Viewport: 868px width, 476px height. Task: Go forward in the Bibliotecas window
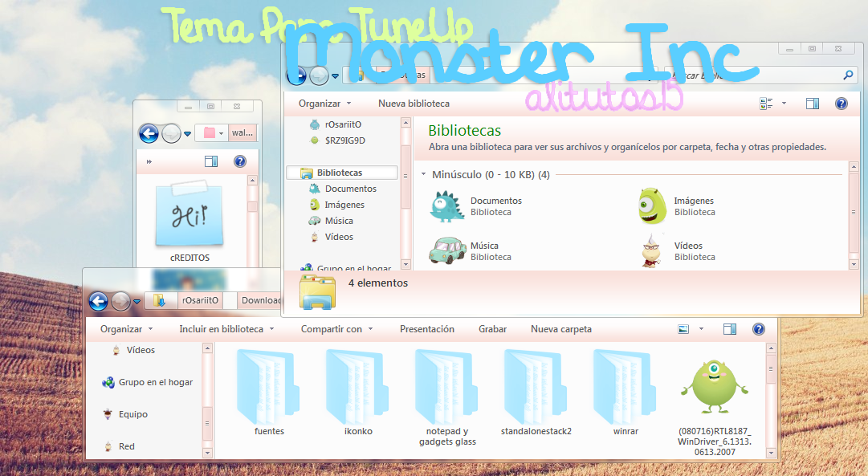tap(319, 75)
